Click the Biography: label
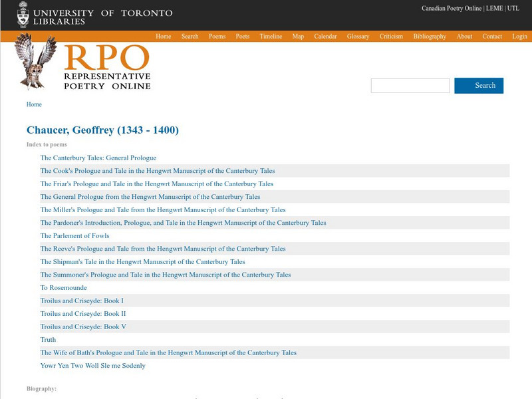The image size is (532, 399). (41, 389)
